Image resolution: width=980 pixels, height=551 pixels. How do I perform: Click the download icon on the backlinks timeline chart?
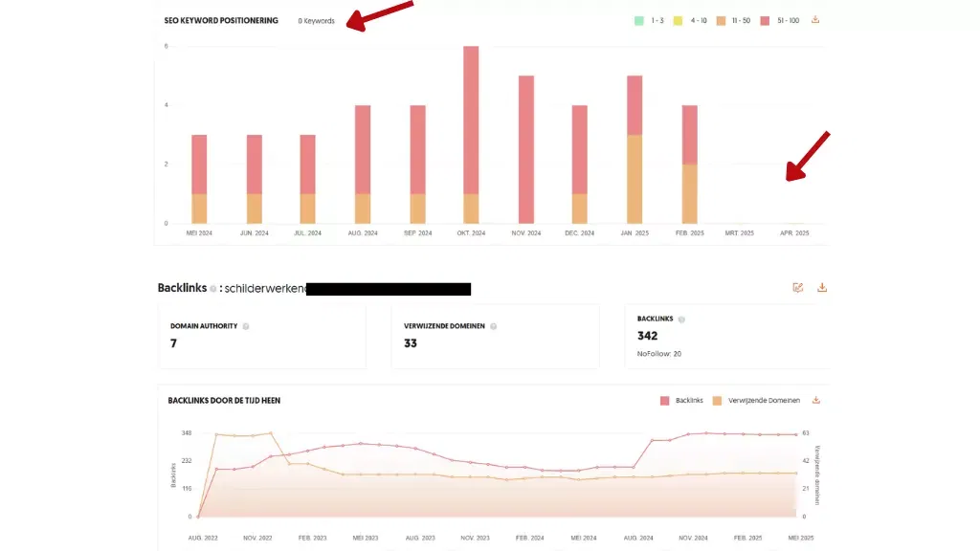pyautogui.click(x=815, y=400)
